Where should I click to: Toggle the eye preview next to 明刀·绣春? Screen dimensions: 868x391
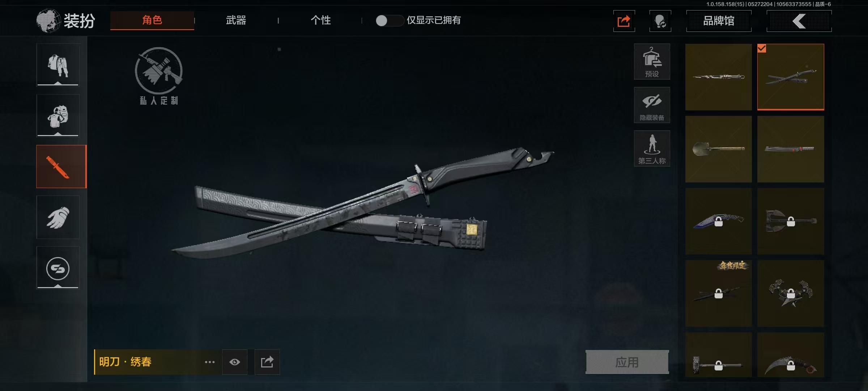click(235, 362)
